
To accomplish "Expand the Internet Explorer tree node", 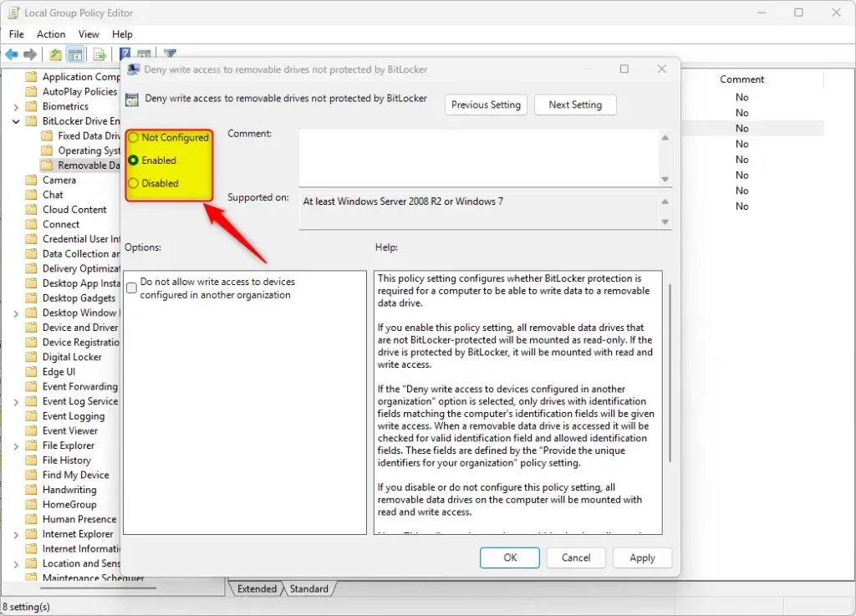I will (x=16, y=534).
